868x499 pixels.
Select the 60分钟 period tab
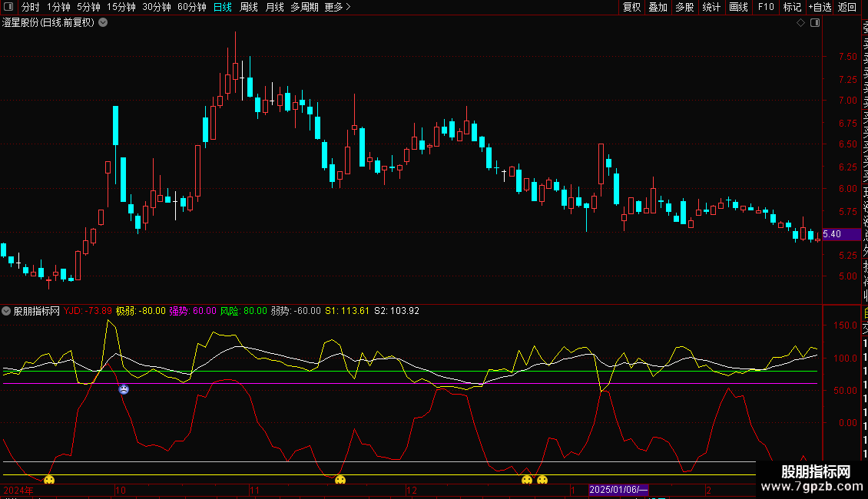coord(191,7)
